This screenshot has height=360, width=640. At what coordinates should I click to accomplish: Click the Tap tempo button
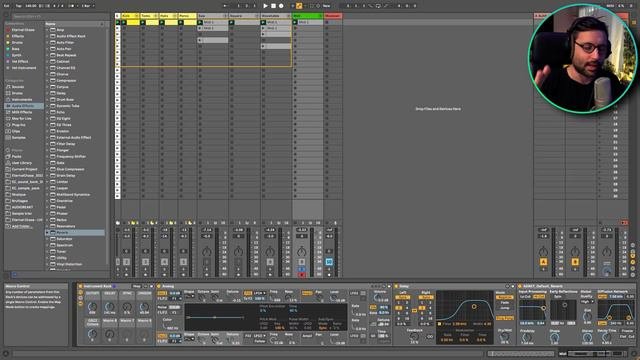pyautogui.click(x=18, y=6)
